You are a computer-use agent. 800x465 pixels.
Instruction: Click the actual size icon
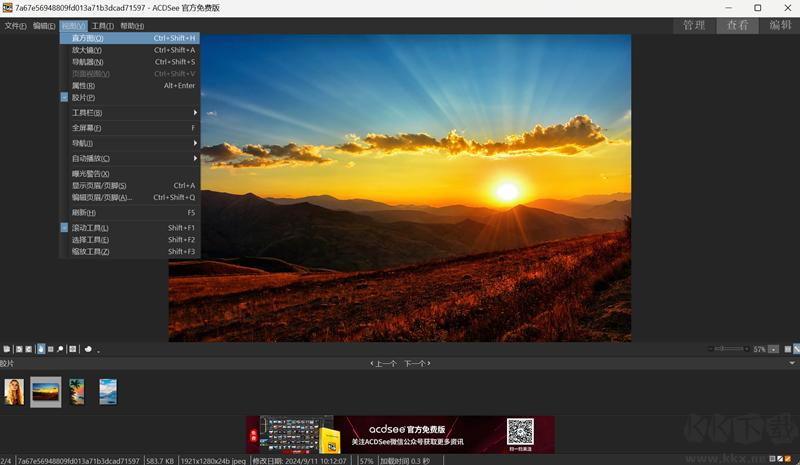pos(788,349)
